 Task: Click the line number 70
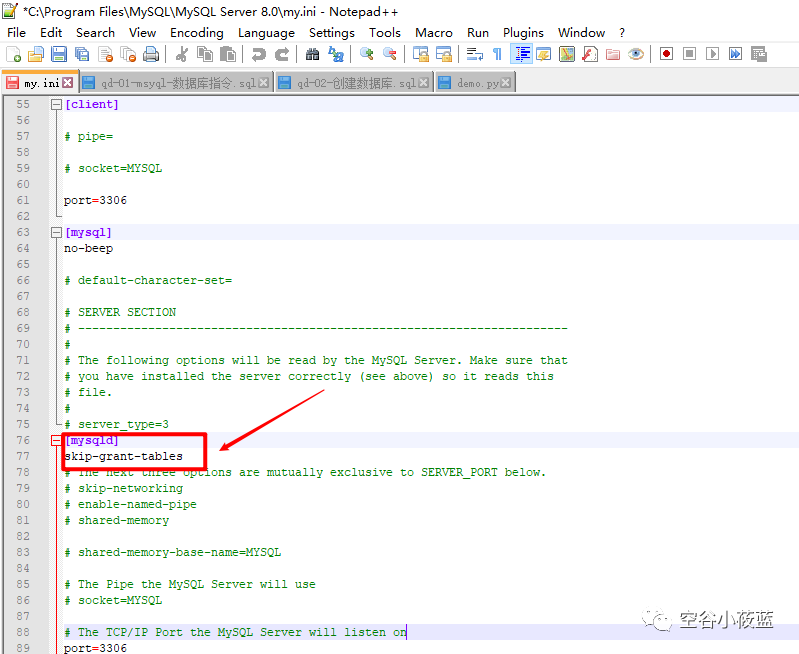tap(23, 344)
